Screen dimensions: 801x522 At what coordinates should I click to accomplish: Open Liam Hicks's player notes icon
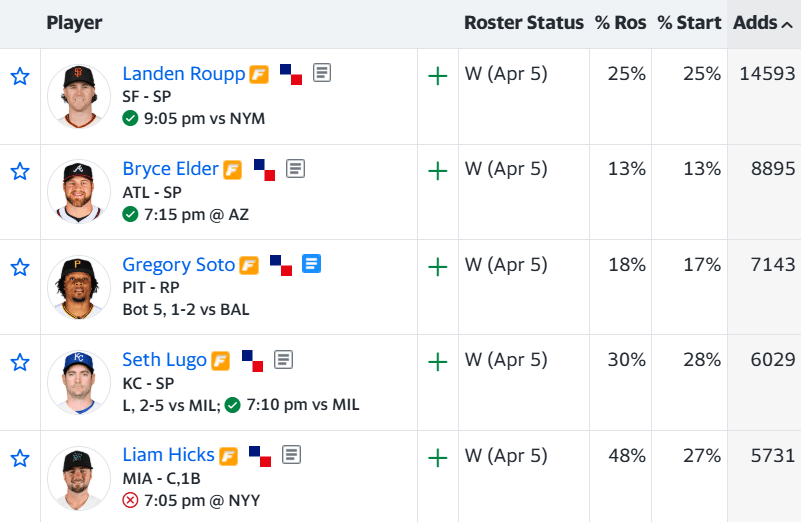click(291, 455)
